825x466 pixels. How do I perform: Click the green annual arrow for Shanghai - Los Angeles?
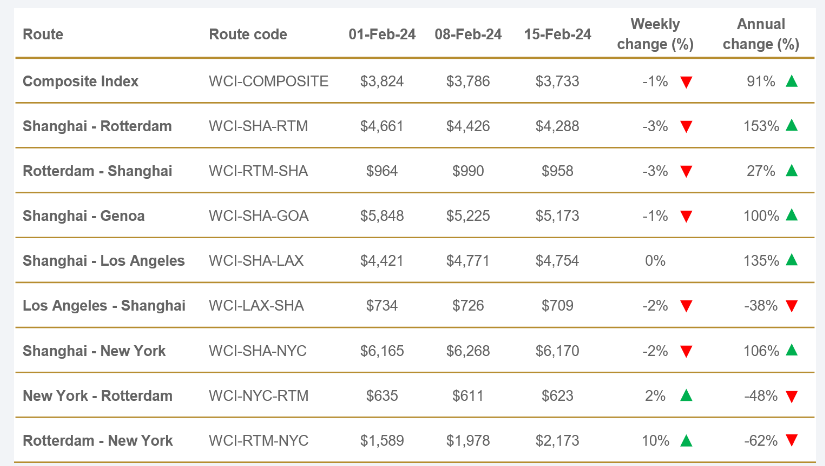[x=792, y=260]
